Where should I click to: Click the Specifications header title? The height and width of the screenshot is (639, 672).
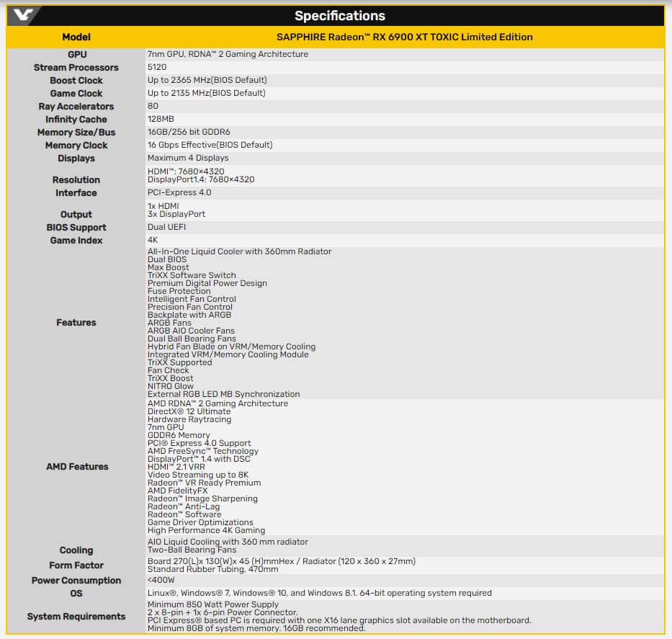[340, 16]
